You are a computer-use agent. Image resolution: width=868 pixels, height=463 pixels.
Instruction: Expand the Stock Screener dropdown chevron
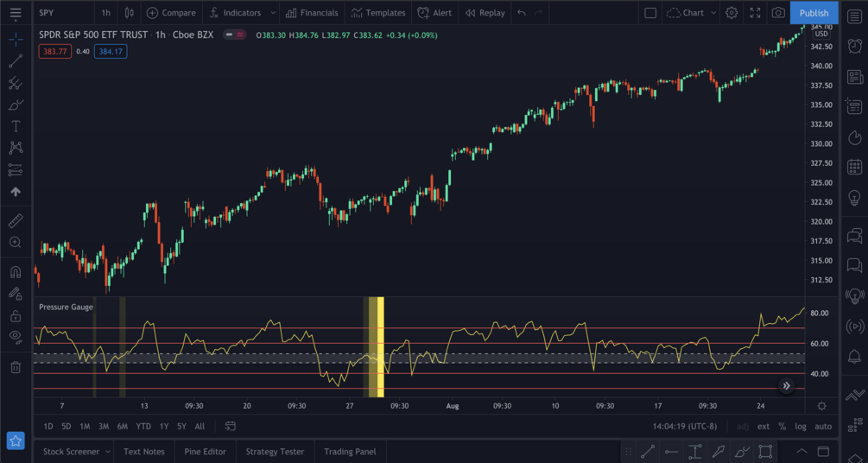[107, 452]
